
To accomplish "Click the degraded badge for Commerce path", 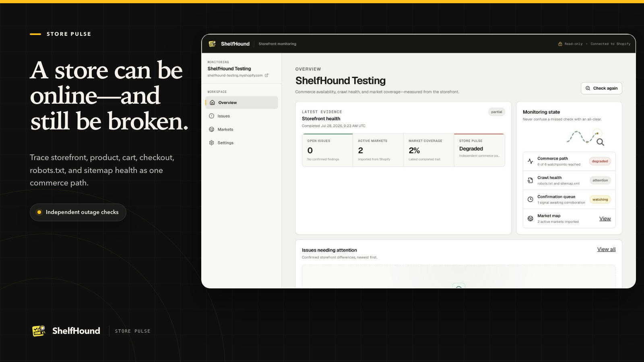I will pos(600,161).
